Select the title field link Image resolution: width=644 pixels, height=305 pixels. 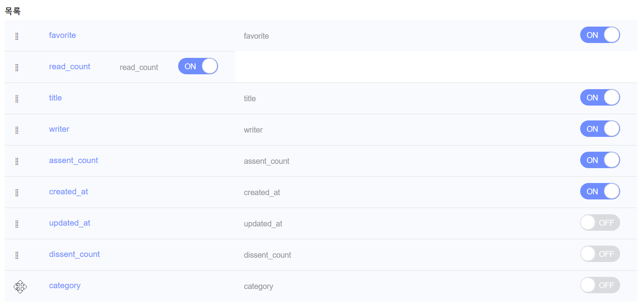point(55,98)
